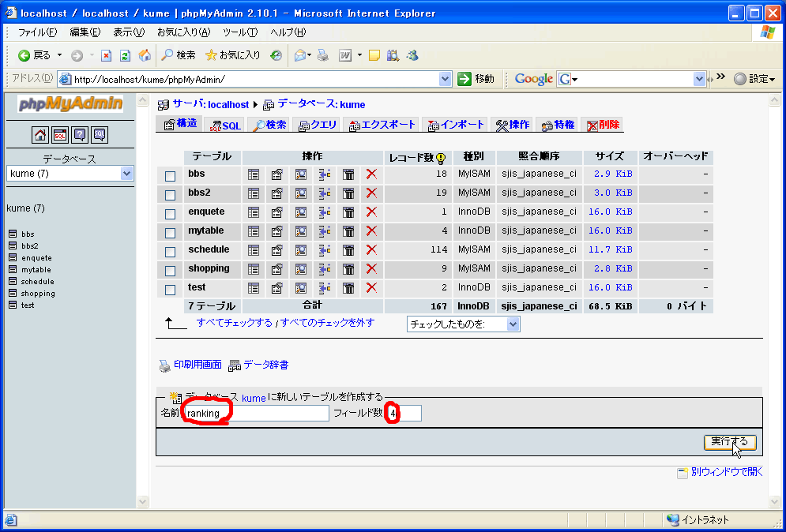Click the structure icon for shopping table
This screenshot has height=532, width=786.
tap(277, 268)
